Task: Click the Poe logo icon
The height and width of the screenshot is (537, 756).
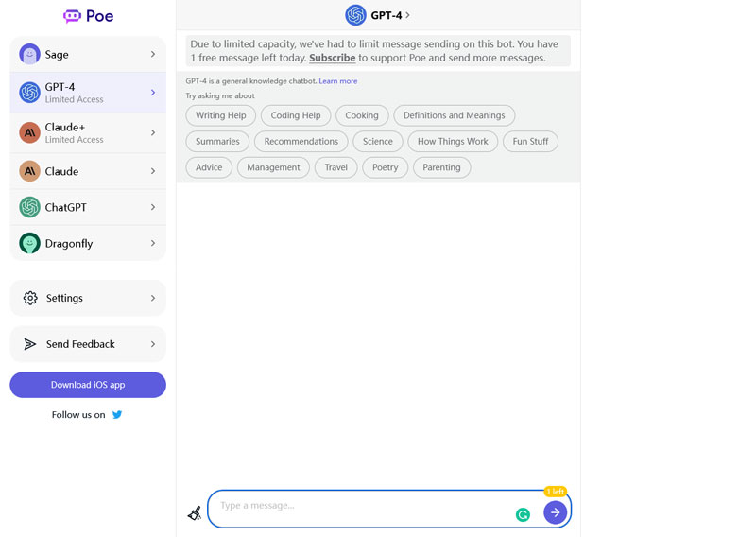Action: pos(72,16)
